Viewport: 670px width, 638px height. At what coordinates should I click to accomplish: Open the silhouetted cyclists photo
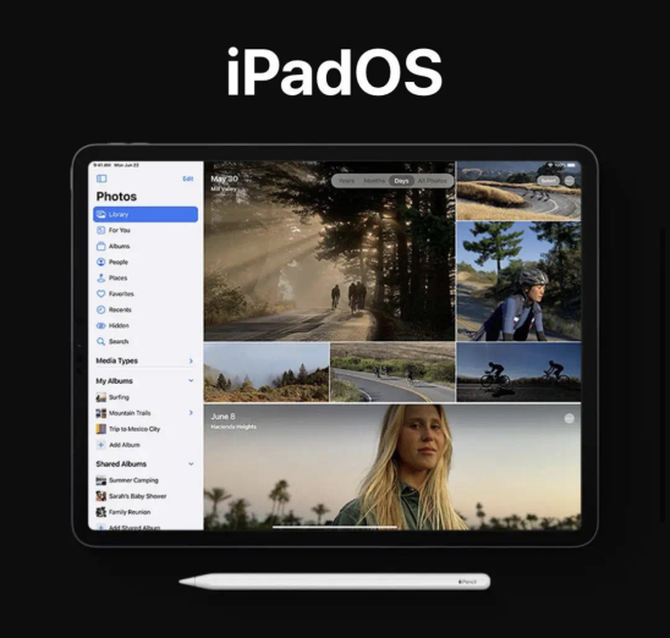(x=519, y=372)
